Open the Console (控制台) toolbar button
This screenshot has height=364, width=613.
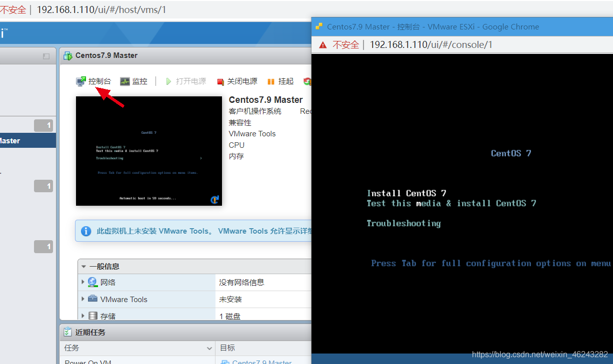pyautogui.click(x=93, y=81)
